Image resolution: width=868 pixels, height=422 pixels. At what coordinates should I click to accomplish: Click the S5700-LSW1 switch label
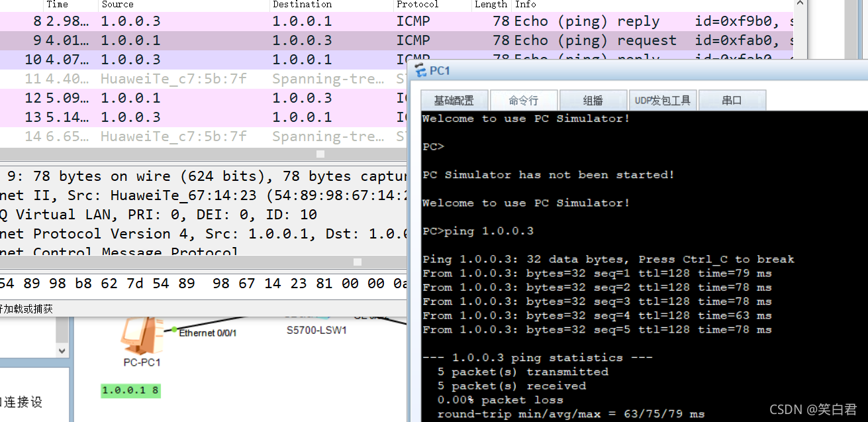(x=316, y=330)
